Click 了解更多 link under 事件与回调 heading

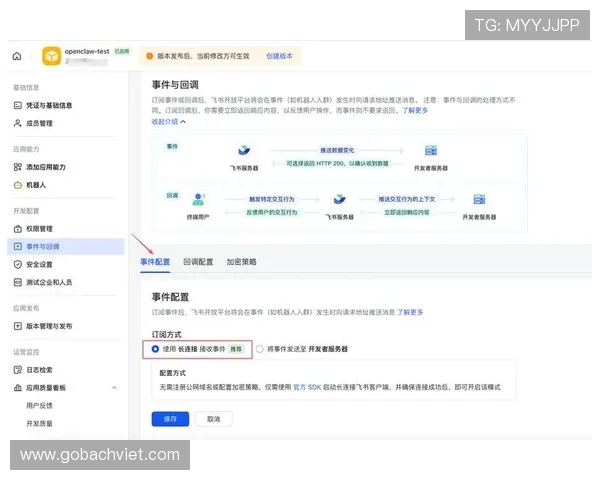pyautogui.click(x=415, y=111)
